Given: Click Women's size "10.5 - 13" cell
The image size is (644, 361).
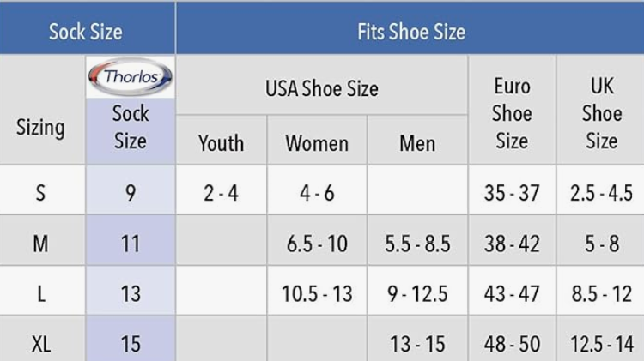Looking at the screenshot, I should pos(317,293).
